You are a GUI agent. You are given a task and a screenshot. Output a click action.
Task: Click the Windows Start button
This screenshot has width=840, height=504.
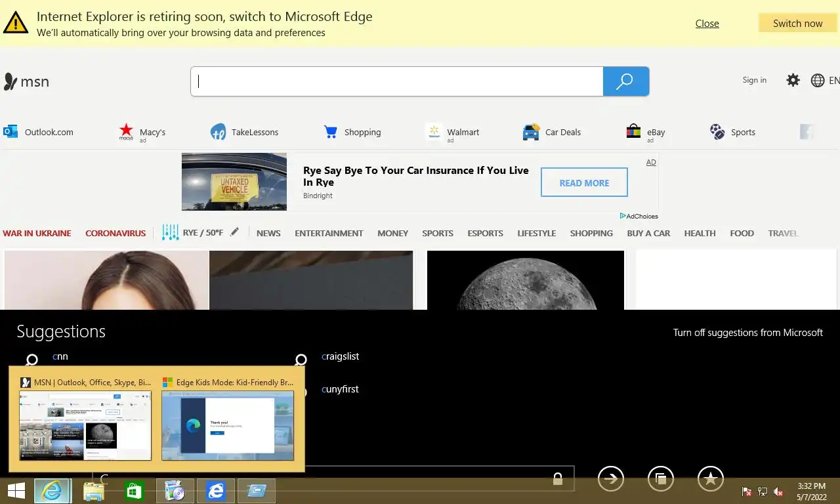click(16, 491)
